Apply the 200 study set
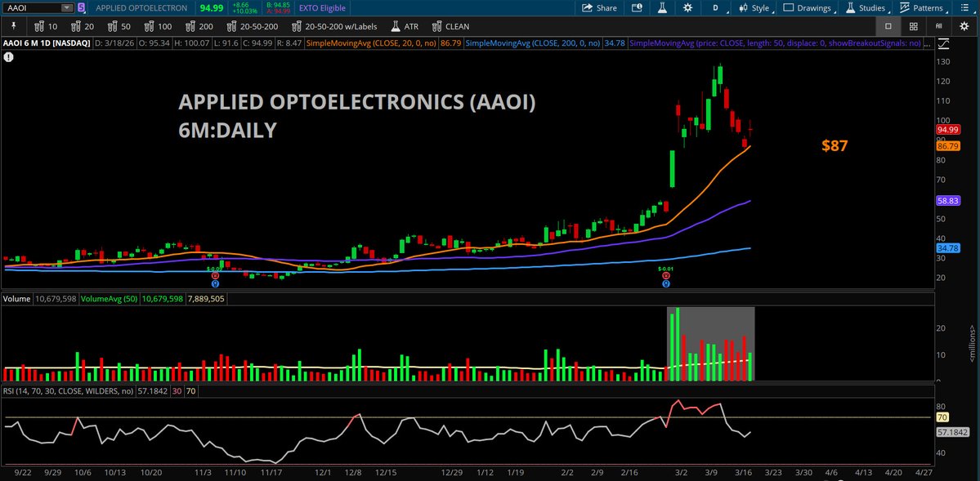 [x=199, y=26]
